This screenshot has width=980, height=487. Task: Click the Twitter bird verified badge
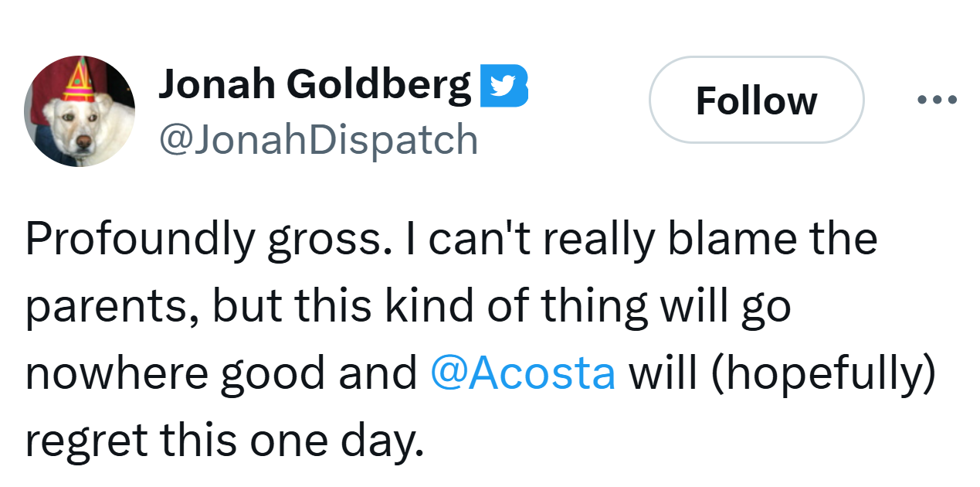504,85
